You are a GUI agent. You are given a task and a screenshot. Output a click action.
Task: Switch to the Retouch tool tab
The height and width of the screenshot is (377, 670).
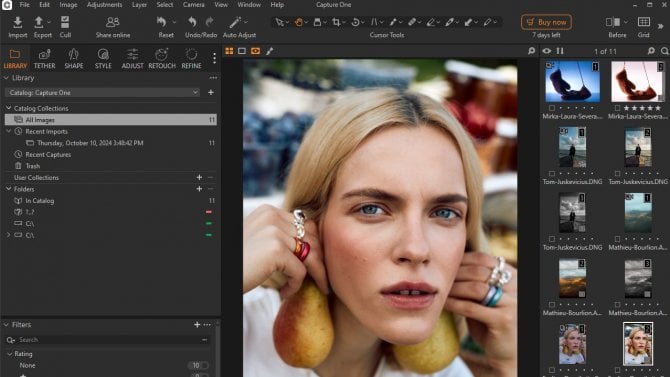coord(162,59)
